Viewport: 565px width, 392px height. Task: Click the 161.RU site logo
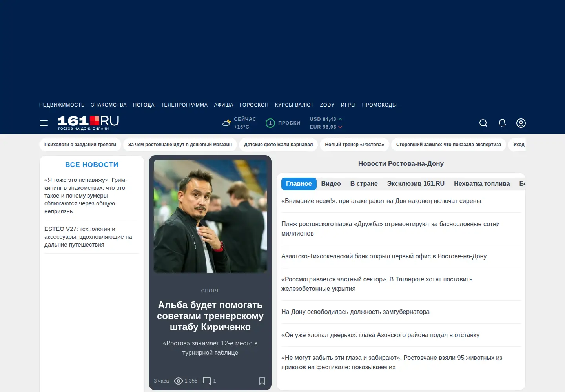click(88, 123)
